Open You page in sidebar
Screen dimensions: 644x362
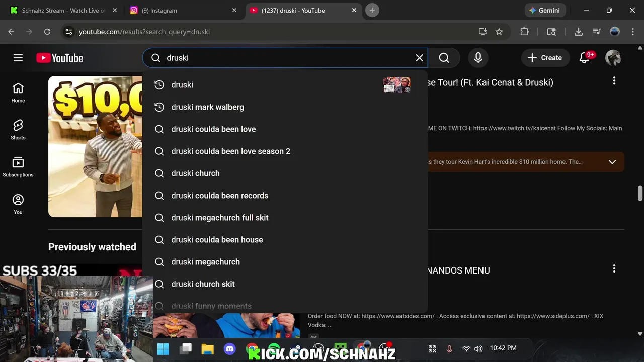pyautogui.click(x=18, y=205)
